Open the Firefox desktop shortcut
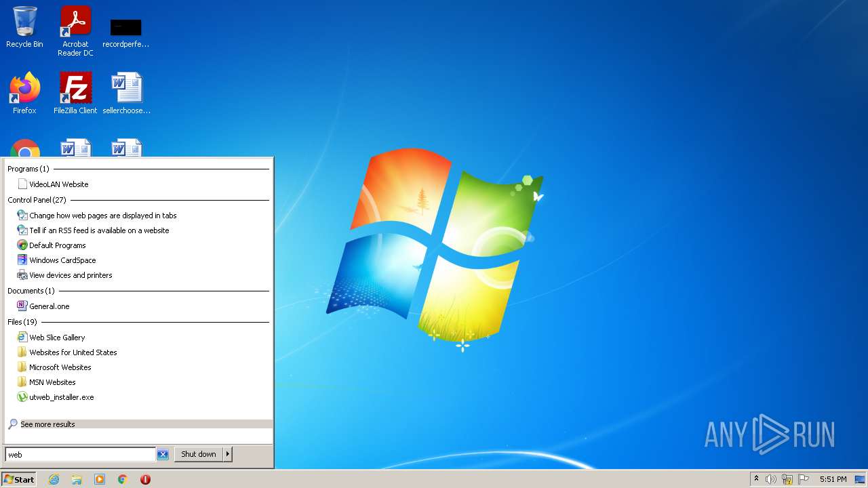Viewport: 868px width, 488px height. [24, 93]
